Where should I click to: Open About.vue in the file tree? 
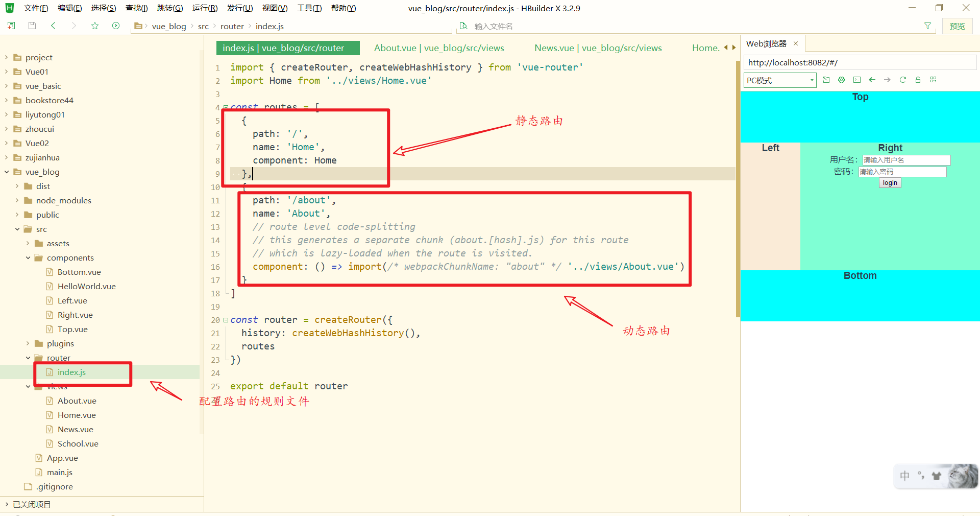point(77,401)
